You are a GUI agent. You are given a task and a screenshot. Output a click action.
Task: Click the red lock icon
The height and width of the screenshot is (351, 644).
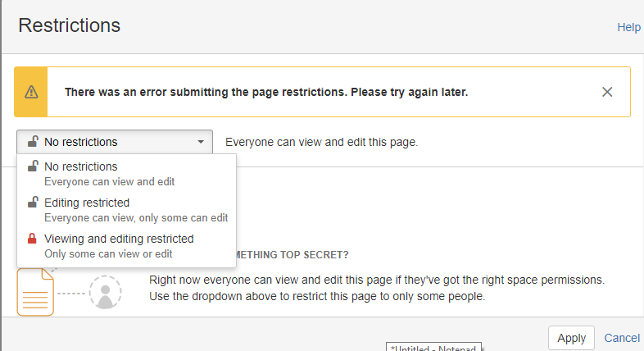pos(32,239)
